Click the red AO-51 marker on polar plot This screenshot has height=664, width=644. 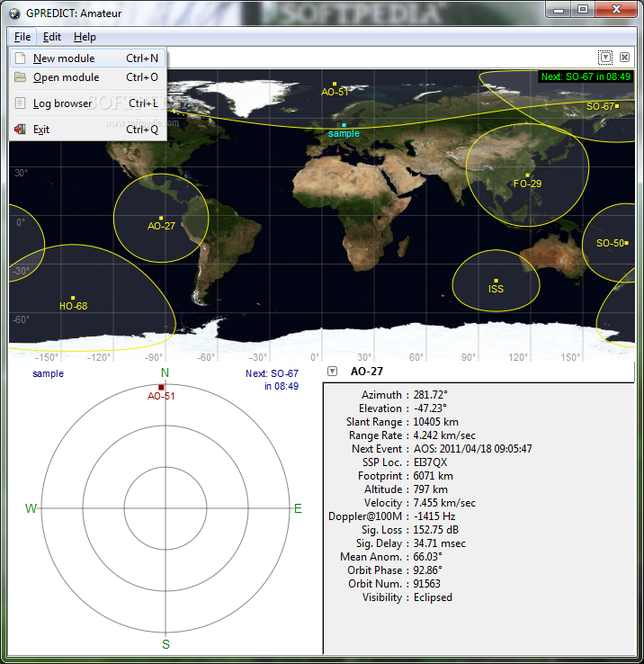click(x=161, y=388)
